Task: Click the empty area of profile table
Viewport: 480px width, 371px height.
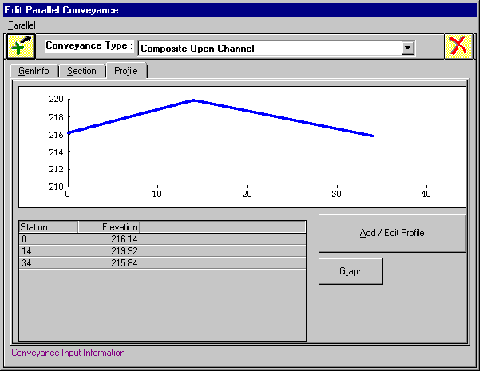Action: (162, 305)
